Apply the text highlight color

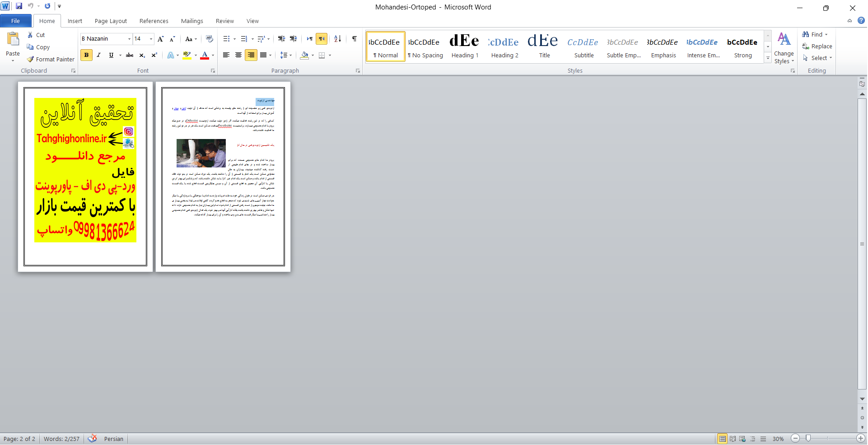click(187, 55)
